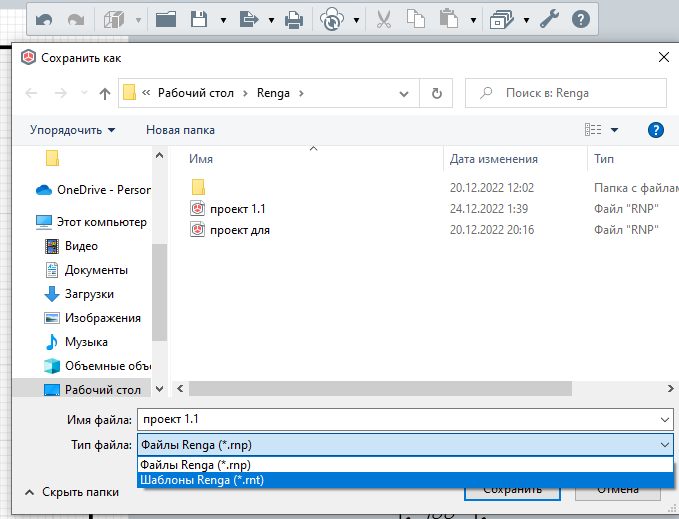The image size is (679, 519).
Task: Open the Export options dropdown arrow
Action: click(272, 20)
